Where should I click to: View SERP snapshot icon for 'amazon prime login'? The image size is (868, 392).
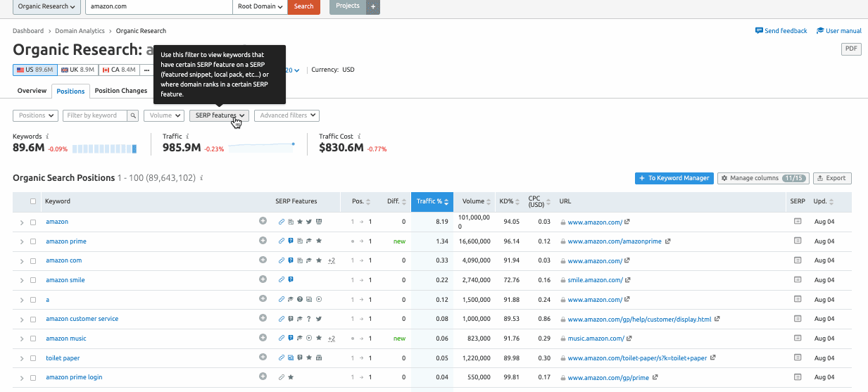(x=798, y=377)
